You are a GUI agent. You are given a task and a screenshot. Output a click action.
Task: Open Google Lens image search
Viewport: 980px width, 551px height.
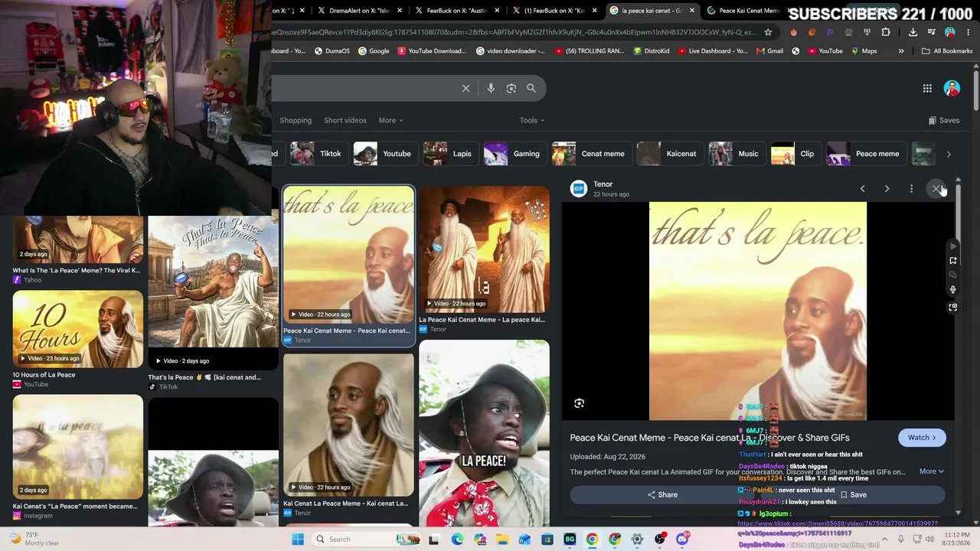click(x=511, y=88)
